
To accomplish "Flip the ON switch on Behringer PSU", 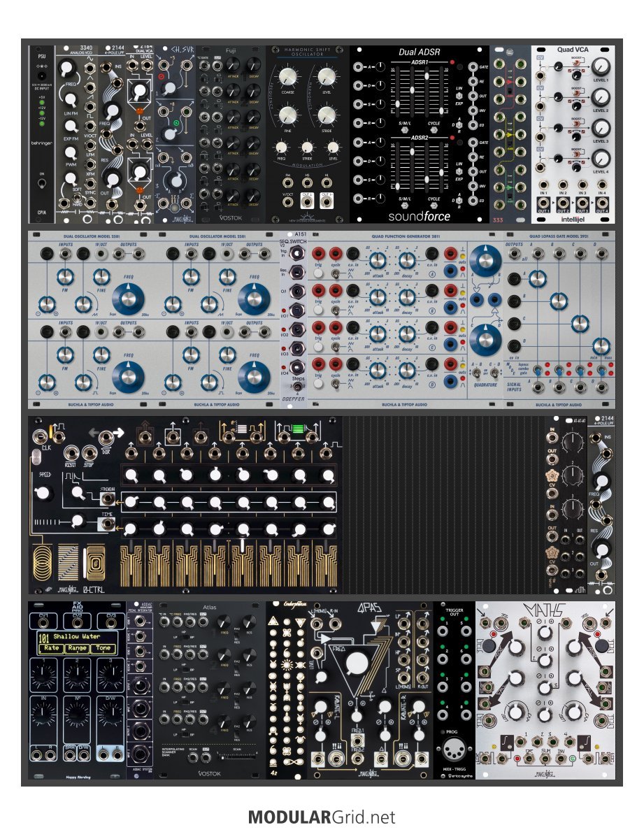I will 43,185.
